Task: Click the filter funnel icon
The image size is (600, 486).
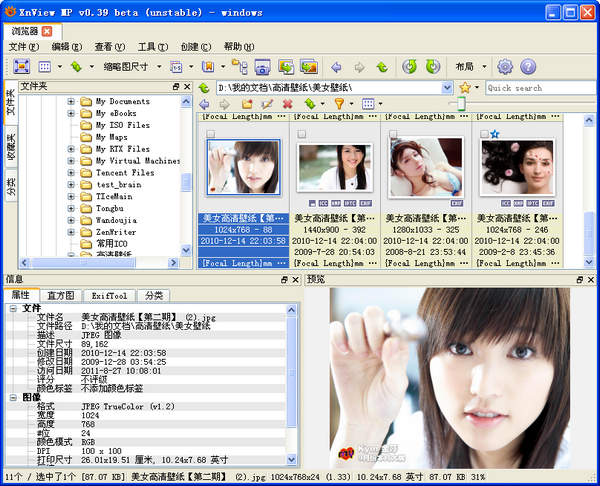Action: 339,104
